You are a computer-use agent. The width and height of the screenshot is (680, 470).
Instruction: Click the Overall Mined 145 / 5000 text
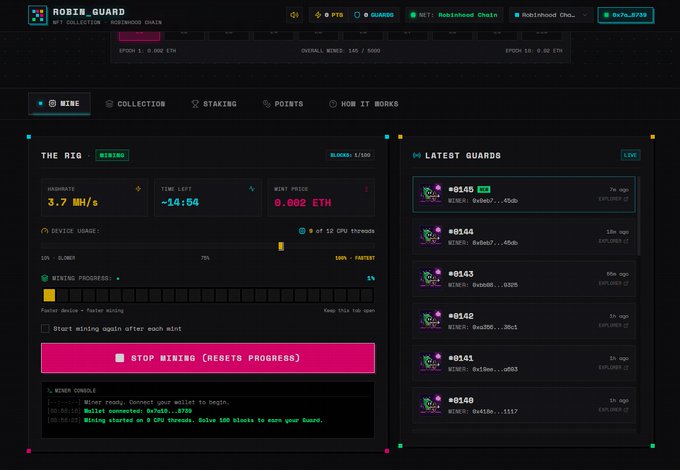[341, 51]
